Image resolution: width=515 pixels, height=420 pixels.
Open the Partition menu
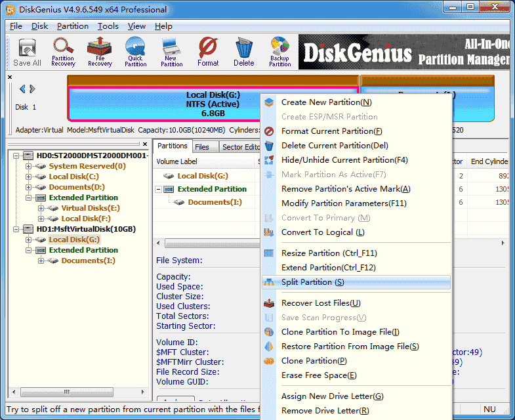click(x=73, y=26)
